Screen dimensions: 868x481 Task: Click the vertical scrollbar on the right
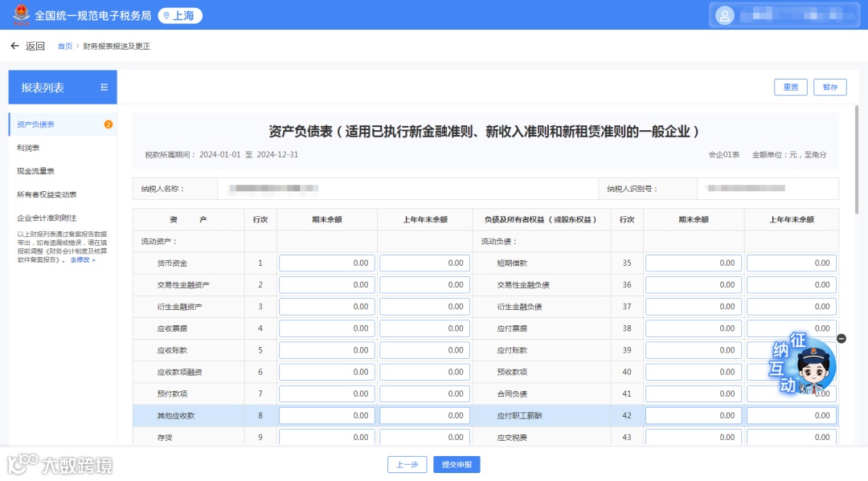857,159
